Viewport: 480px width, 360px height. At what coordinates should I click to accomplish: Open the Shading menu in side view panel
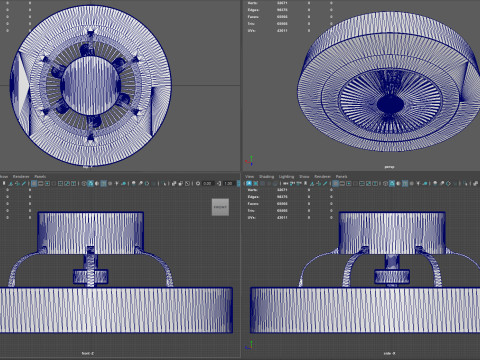pyautogui.click(x=266, y=177)
